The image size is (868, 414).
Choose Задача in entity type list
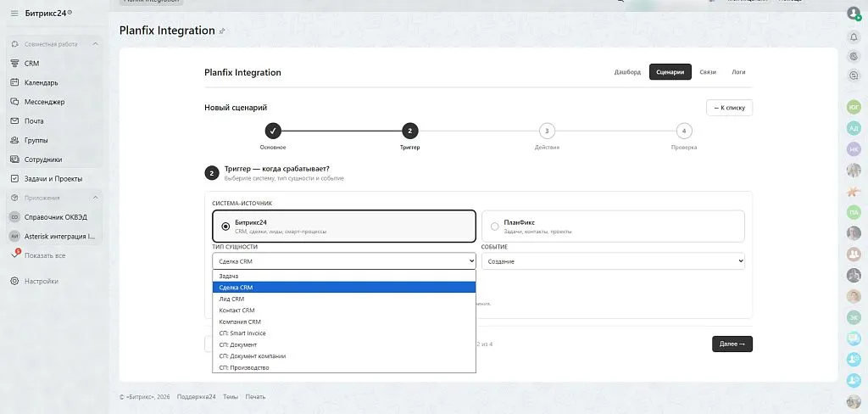click(x=344, y=276)
